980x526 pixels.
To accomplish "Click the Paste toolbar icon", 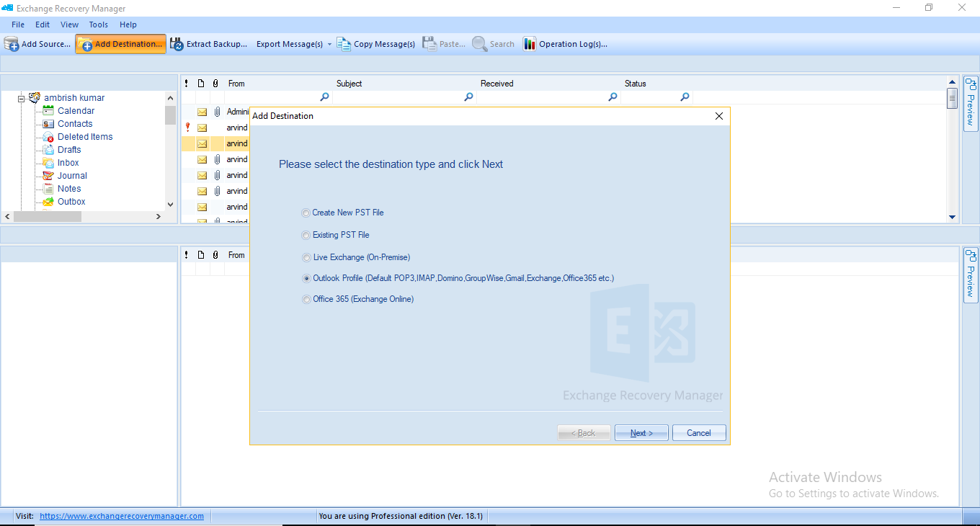I will click(x=429, y=44).
